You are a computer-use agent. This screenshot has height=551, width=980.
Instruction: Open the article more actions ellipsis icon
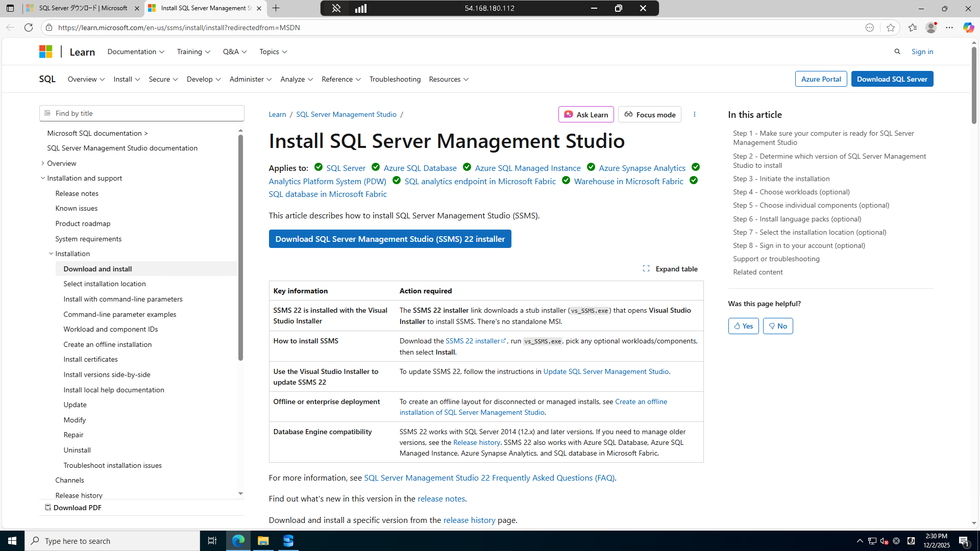[x=694, y=114]
